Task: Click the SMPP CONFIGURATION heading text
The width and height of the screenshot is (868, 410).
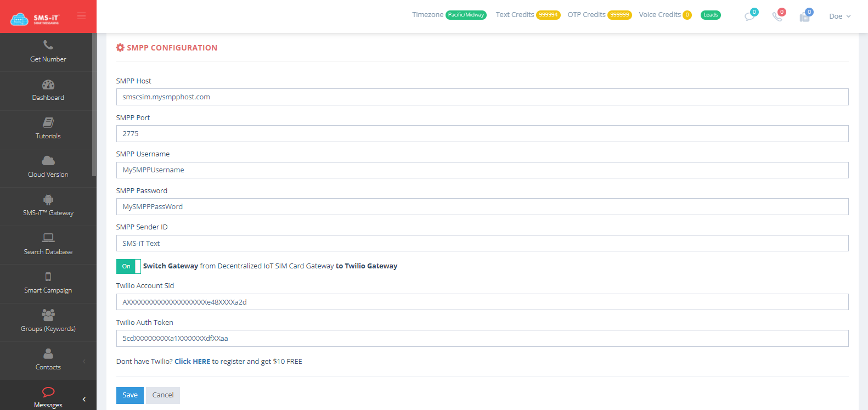Action: pyautogui.click(x=172, y=48)
